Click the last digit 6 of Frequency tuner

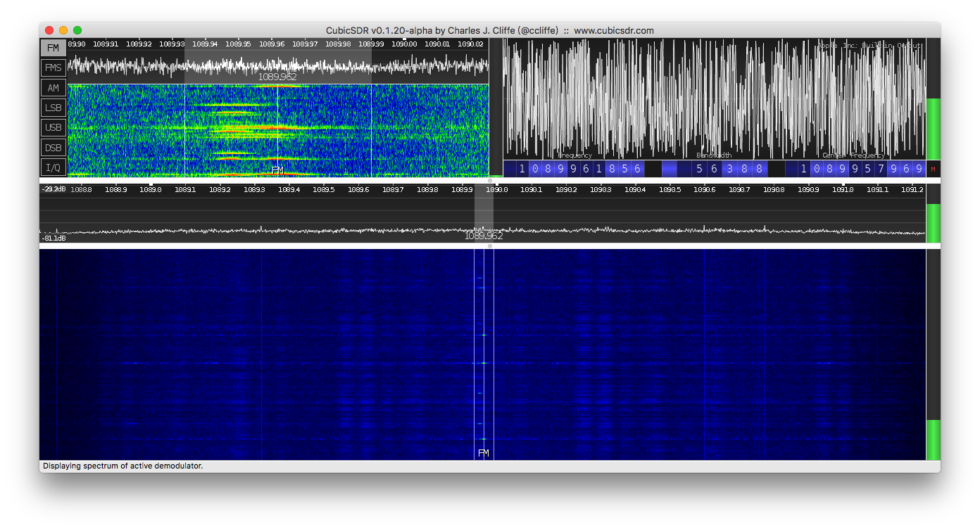pyautogui.click(x=638, y=169)
